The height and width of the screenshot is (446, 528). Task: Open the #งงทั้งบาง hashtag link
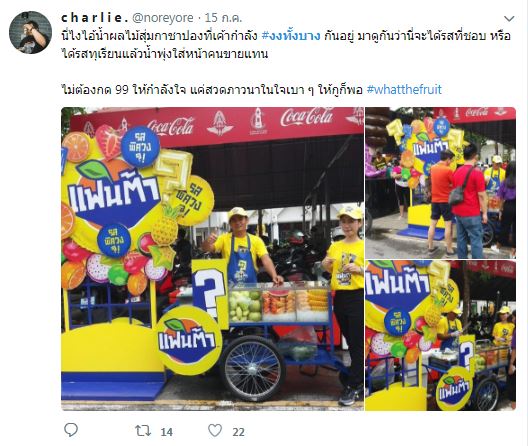coord(291,36)
